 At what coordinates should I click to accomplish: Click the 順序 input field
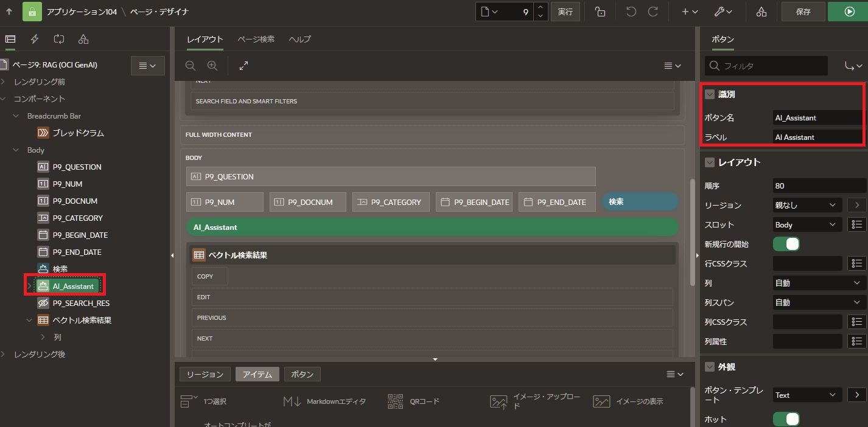click(819, 186)
